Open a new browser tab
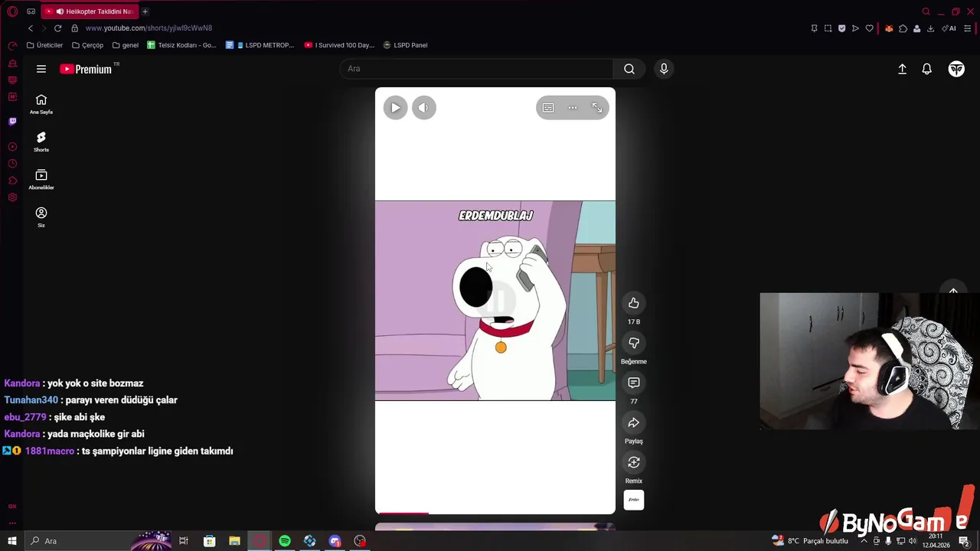 tap(145, 11)
